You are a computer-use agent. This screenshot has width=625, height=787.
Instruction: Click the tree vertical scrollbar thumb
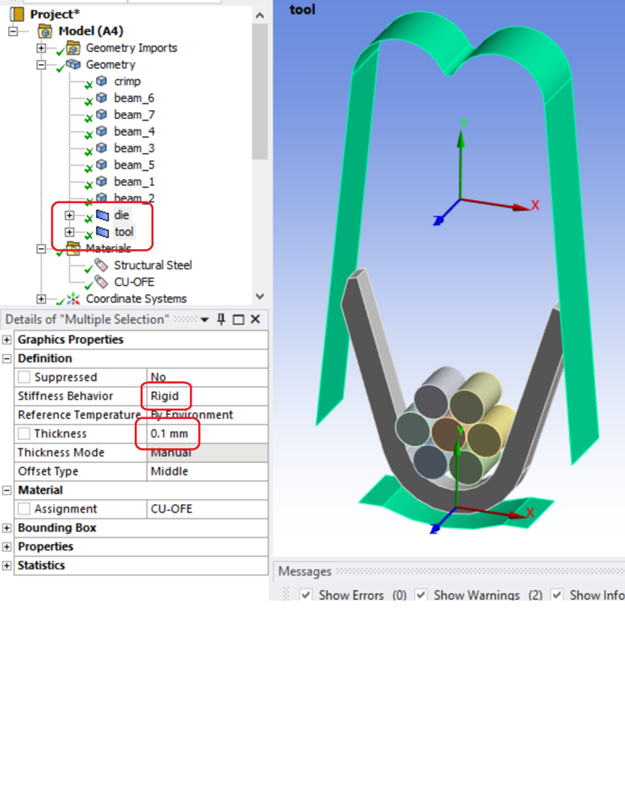click(260, 91)
